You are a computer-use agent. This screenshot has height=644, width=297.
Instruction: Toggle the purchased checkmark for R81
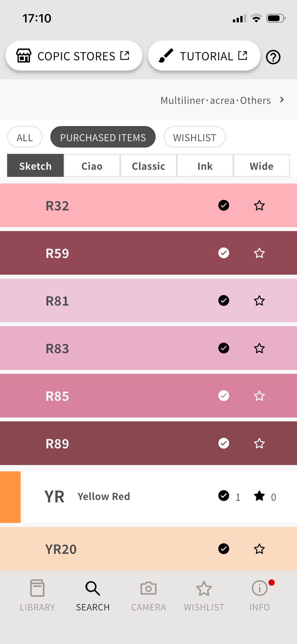(224, 300)
